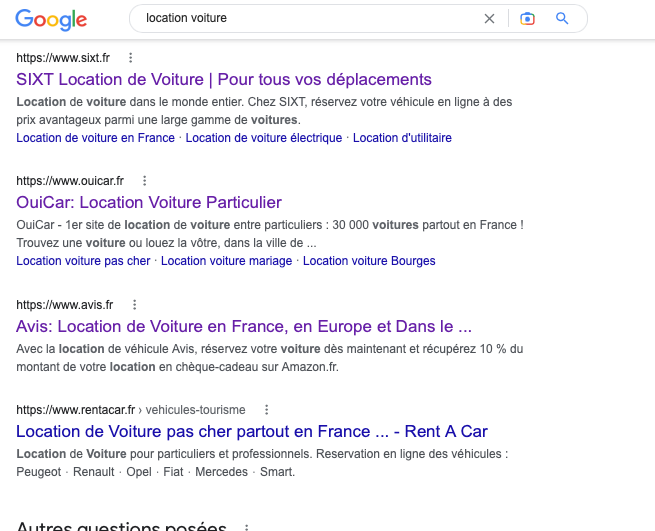The image size is (655, 531).
Task: Click the https://www.sixt.fr URL text
Action: [x=63, y=58]
